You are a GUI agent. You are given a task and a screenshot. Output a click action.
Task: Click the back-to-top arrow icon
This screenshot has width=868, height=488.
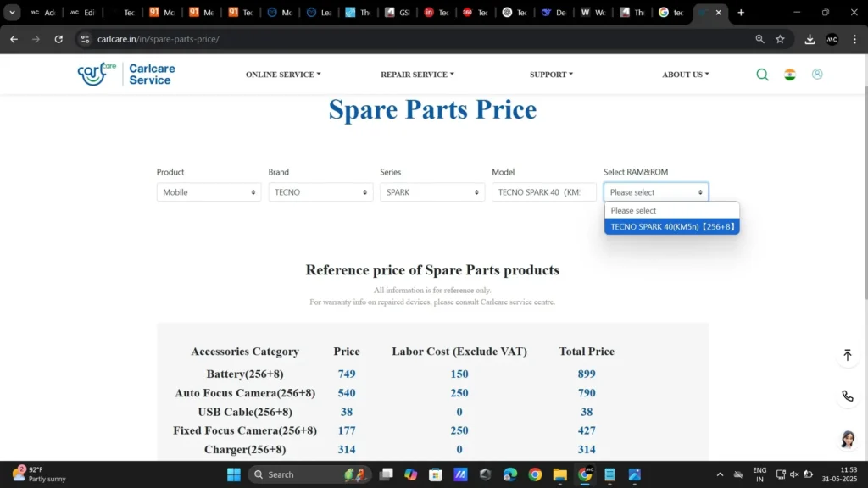848,355
